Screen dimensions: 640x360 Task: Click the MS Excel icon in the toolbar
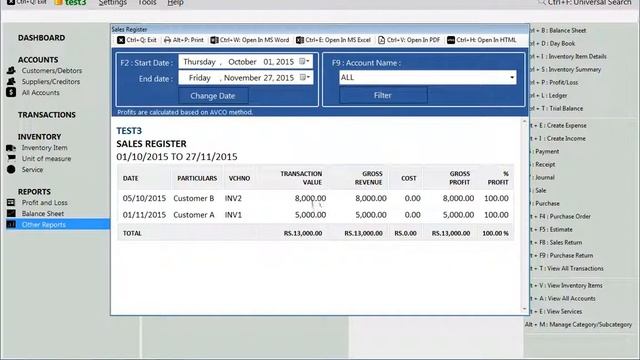(300, 40)
